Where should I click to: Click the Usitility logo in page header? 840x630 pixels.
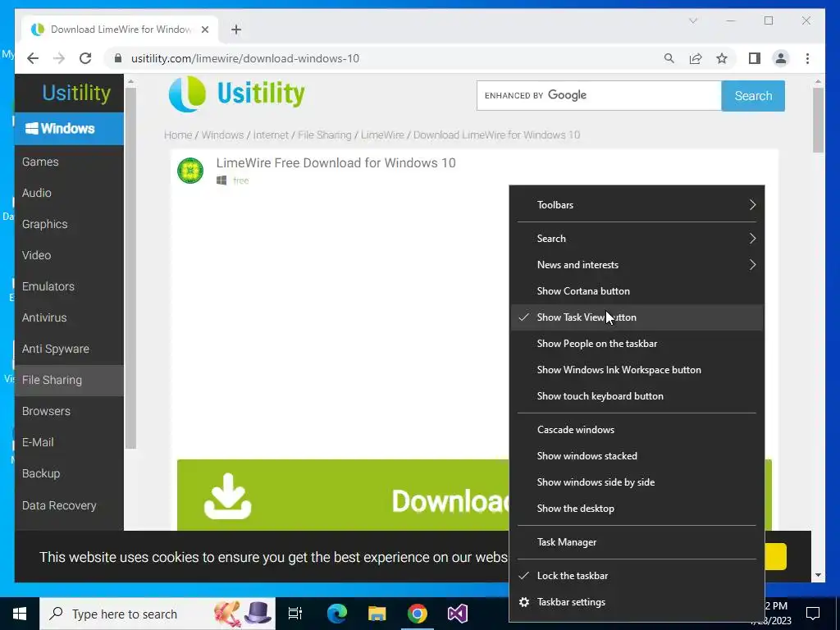[x=237, y=94]
